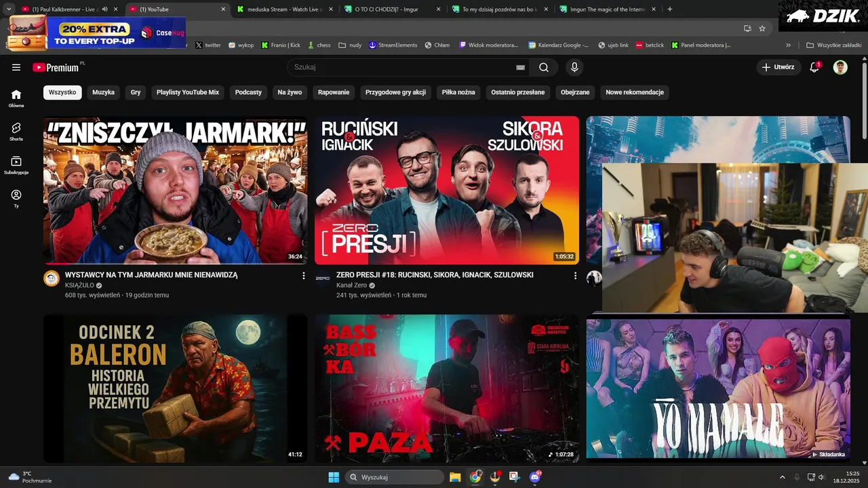Play the BALERON Odcinek 2 thumbnail
This screenshot has width=868, height=488.
(x=175, y=388)
